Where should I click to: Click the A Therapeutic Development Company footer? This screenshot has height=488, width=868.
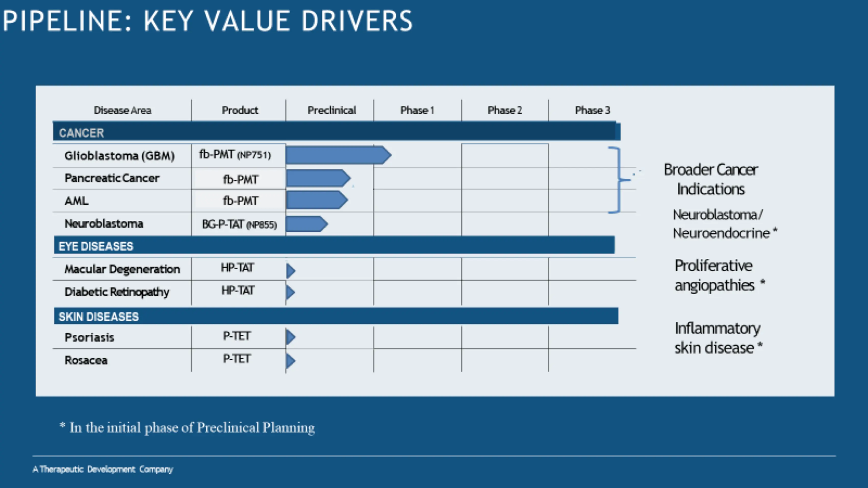103,469
